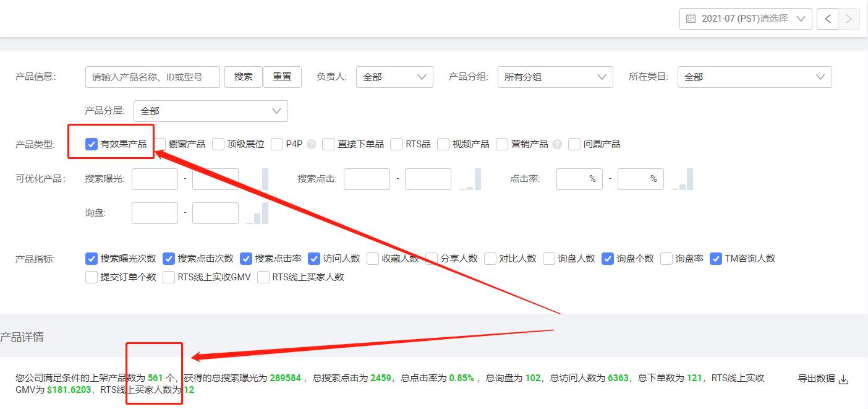Click the 搜索曝光 distribution bar chart icon
This screenshot has width=868, height=409.
[257, 179]
